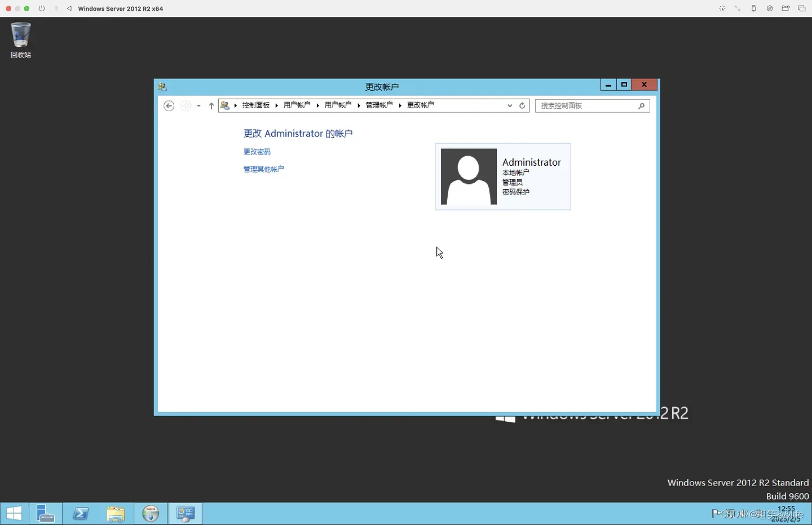Viewport: 812px width, 525px height.
Task: Minimize the 更改帐户 window
Action: coord(608,85)
